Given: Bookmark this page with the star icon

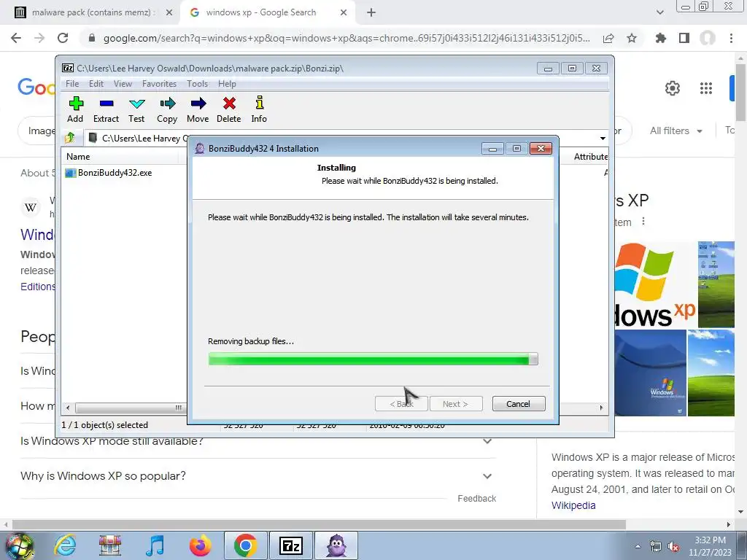Looking at the screenshot, I should [632, 38].
